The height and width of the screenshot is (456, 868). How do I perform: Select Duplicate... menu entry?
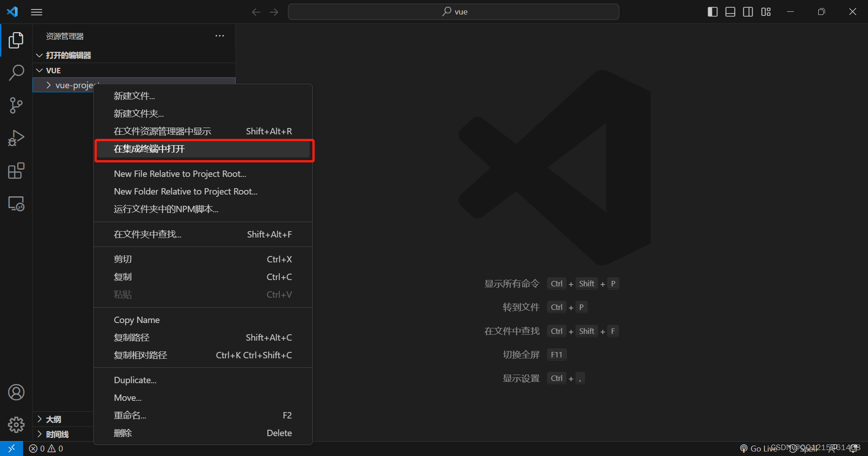[203, 380]
